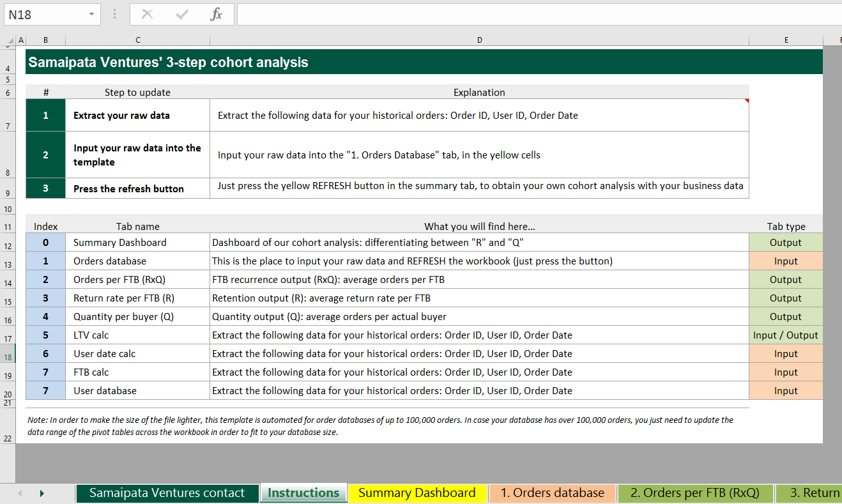Select row 18 header
Image resolution: width=842 pixels, height=504 pixels.
8,354
